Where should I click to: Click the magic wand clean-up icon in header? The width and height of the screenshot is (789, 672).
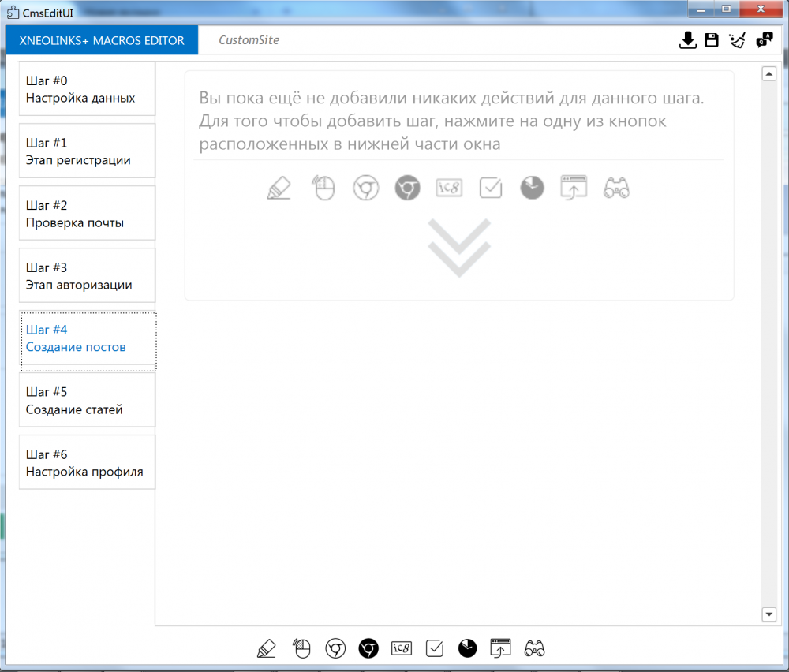tap(738, 40)
